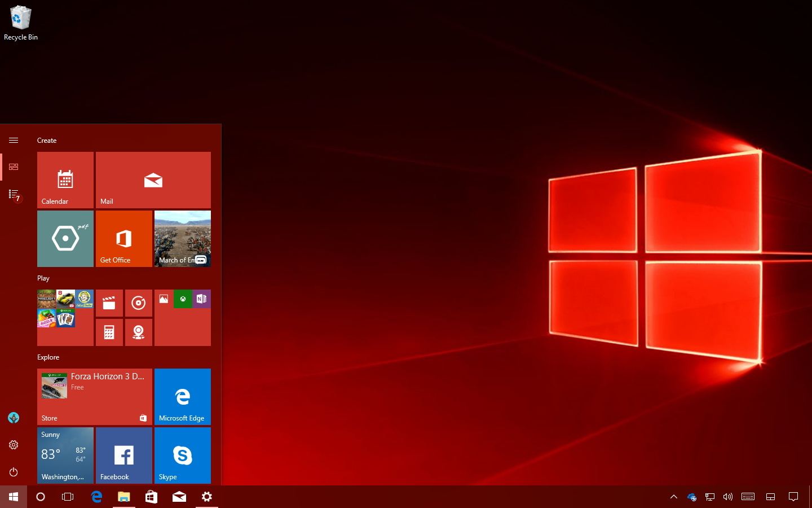
Task: Open the Mail tile
Action: pos(153,179)
